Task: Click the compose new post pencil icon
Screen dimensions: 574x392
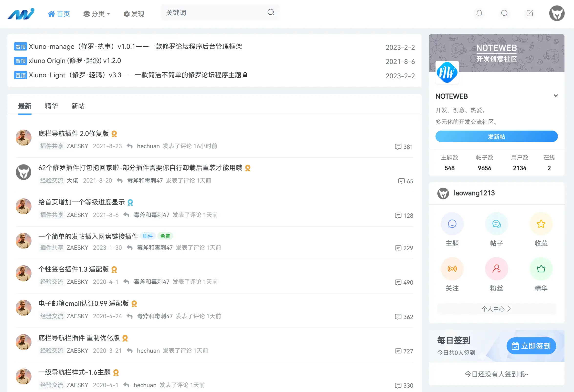Action: click(529, 13)
